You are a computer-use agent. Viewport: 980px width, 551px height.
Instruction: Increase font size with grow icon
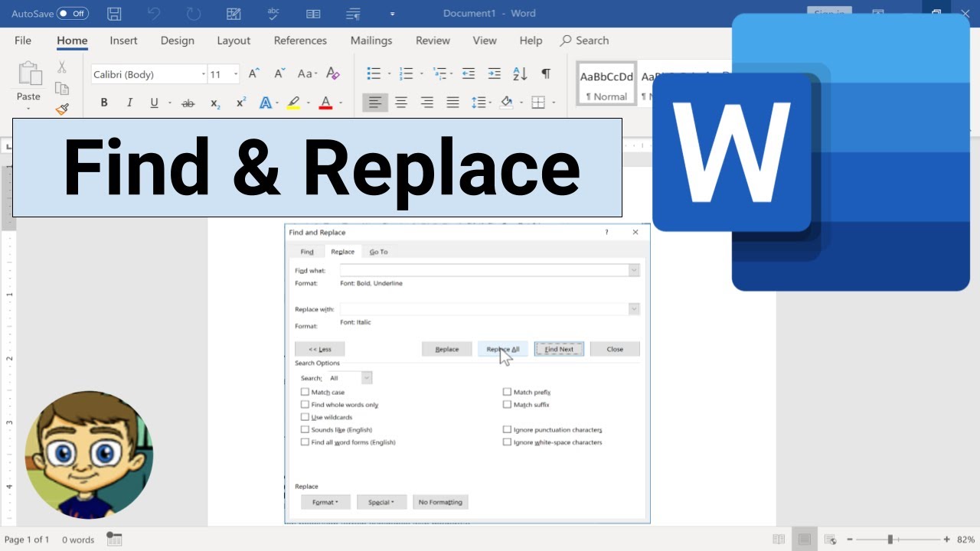(x=254, y=74)
